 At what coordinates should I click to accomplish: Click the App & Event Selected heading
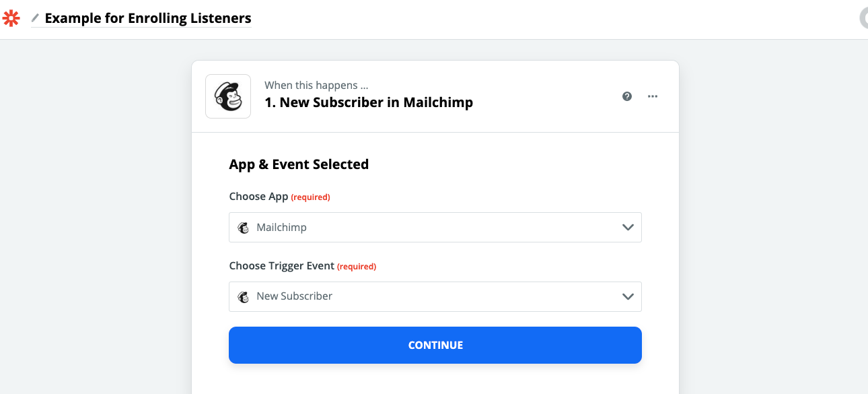coord(299,164)
